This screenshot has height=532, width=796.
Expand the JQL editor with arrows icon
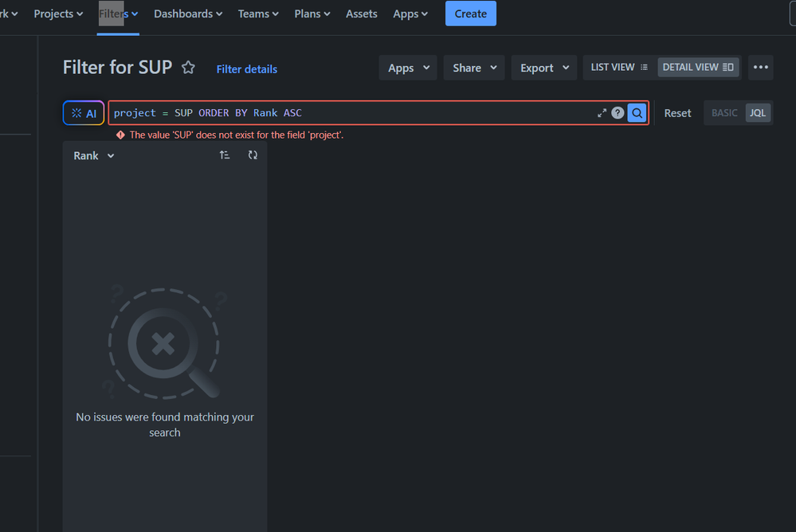[x=602, y=113]
